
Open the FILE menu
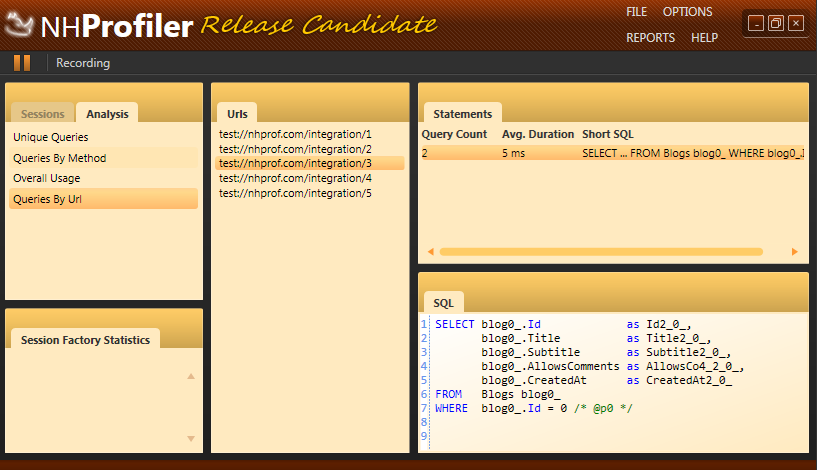click(636, 12)
